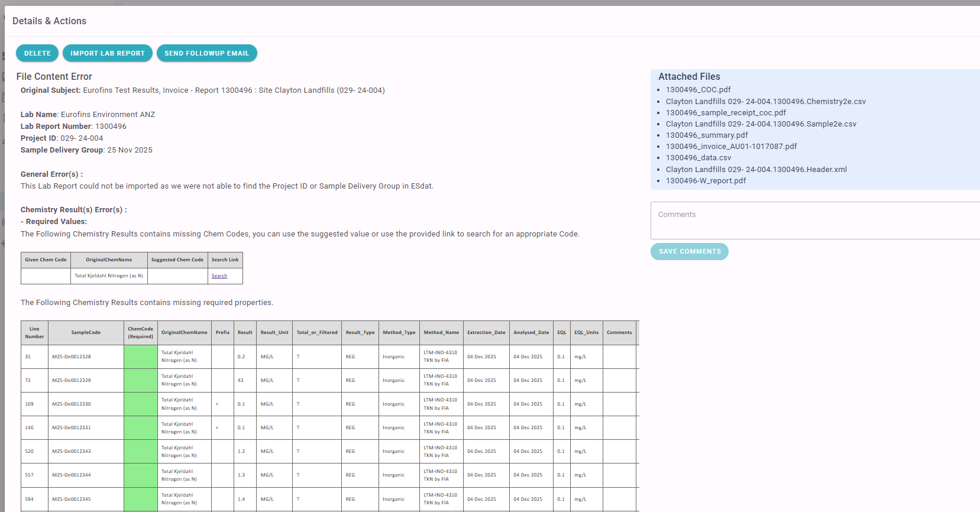Screen dimensions: 980x512
Task: Click line number 109 cell
Action: [34, 404]
